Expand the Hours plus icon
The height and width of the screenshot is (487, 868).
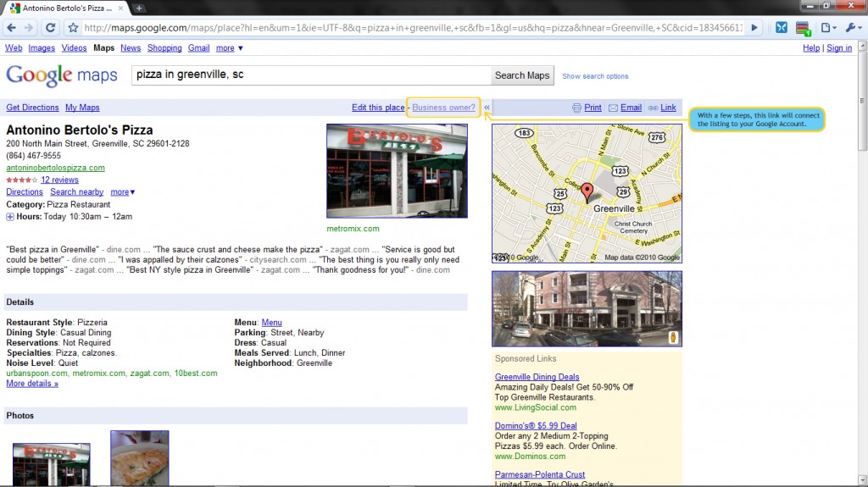pos(10,217)
